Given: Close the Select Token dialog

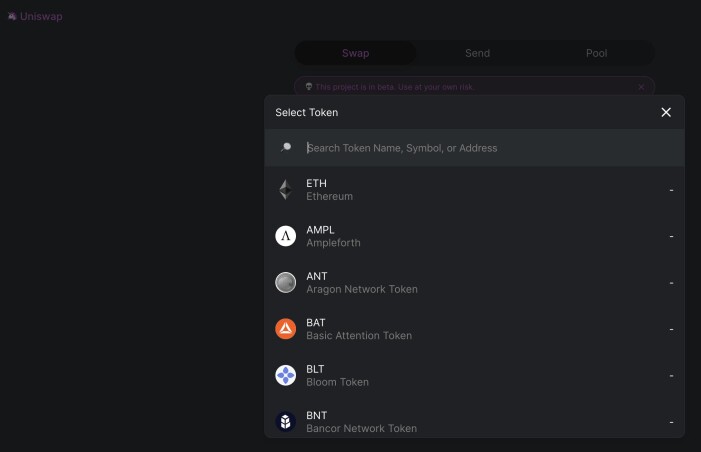Looking at the screenshot, I should coord(666,112).
